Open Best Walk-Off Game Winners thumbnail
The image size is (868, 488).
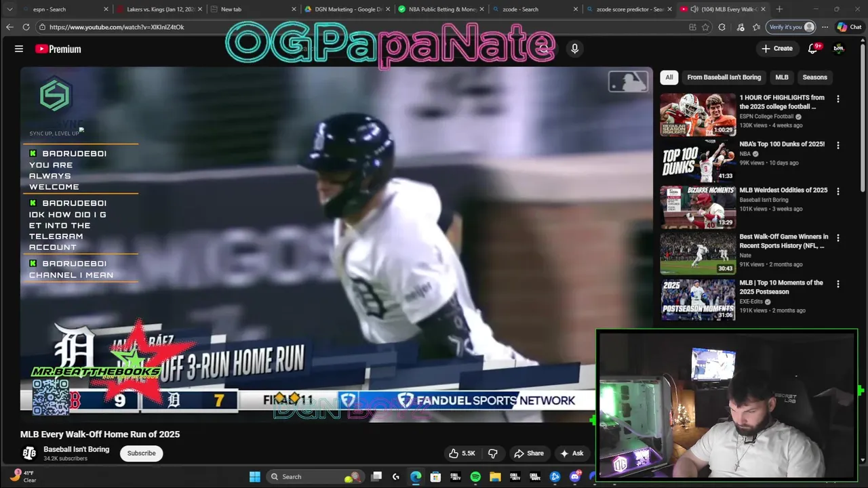(x=698, y=253)
